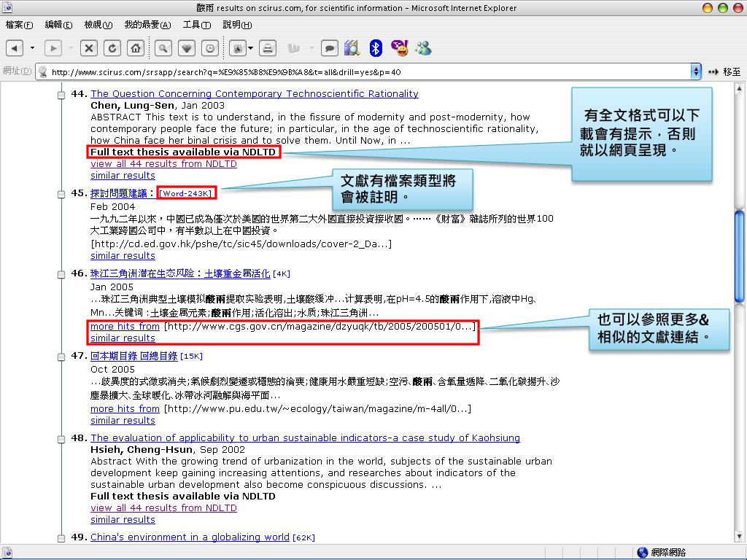Click the author name 'Hsieh, Cheng-Hsun'
This screenshot has width=747, height=560.
pos(142,449)
